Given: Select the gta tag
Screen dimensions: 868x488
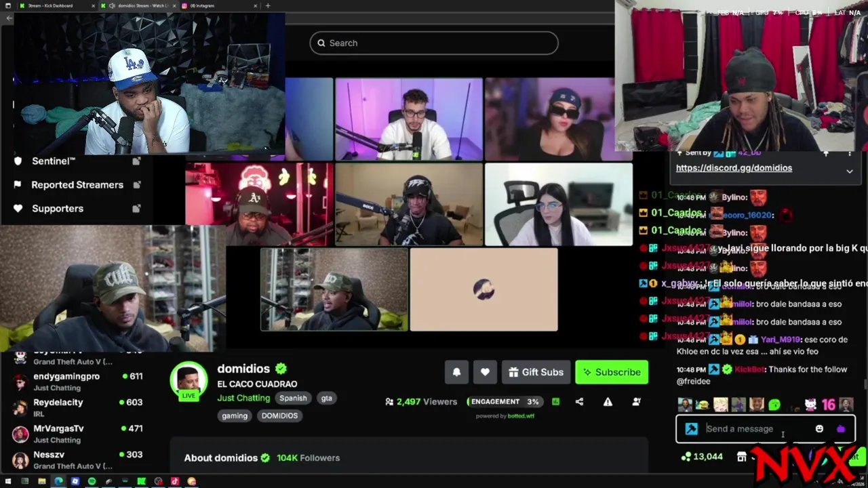Looking at the screenshot, I should pos(326,398).
